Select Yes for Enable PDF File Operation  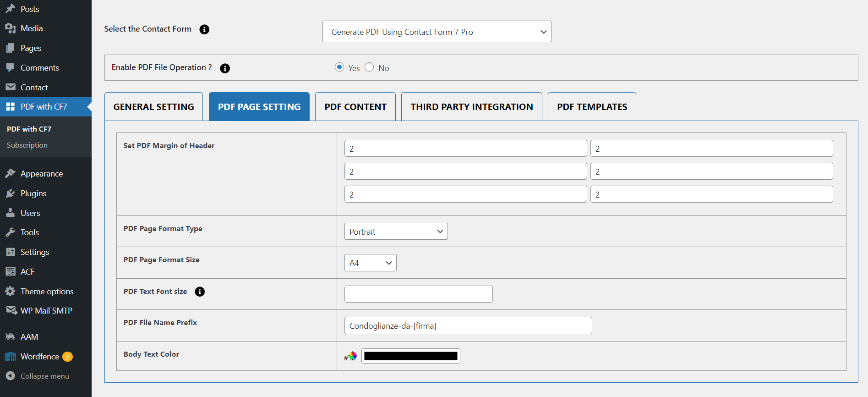339,67
